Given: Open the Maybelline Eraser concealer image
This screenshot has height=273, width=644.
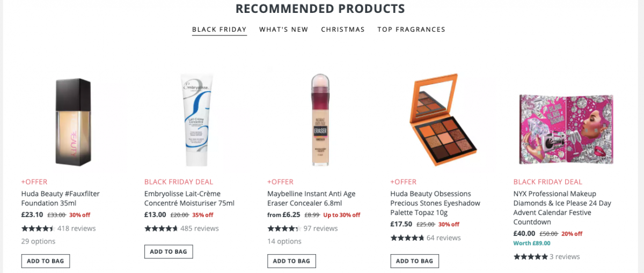Looking at the screenshot, I should click(x=320, y=120).
